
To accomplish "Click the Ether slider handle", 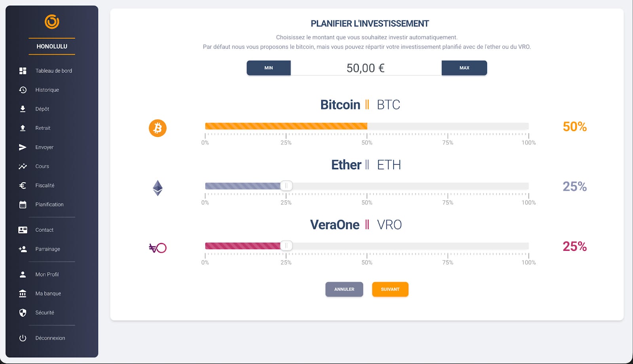I will tap(286, 186).
